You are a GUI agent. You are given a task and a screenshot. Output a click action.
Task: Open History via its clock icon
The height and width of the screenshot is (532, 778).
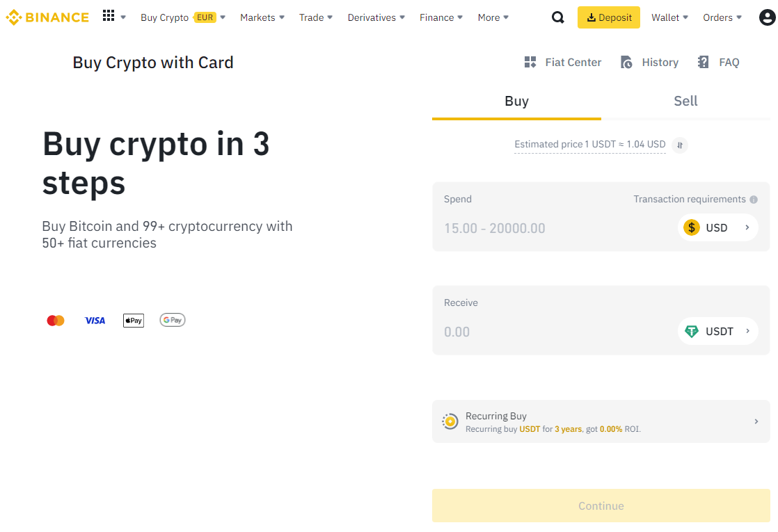[x=626, y=63]
